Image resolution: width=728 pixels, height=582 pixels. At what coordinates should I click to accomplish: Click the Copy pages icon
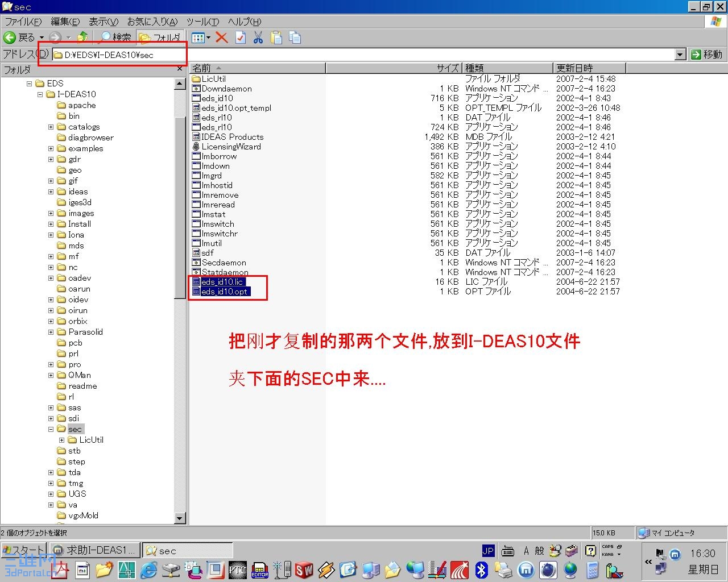[295, 38]
